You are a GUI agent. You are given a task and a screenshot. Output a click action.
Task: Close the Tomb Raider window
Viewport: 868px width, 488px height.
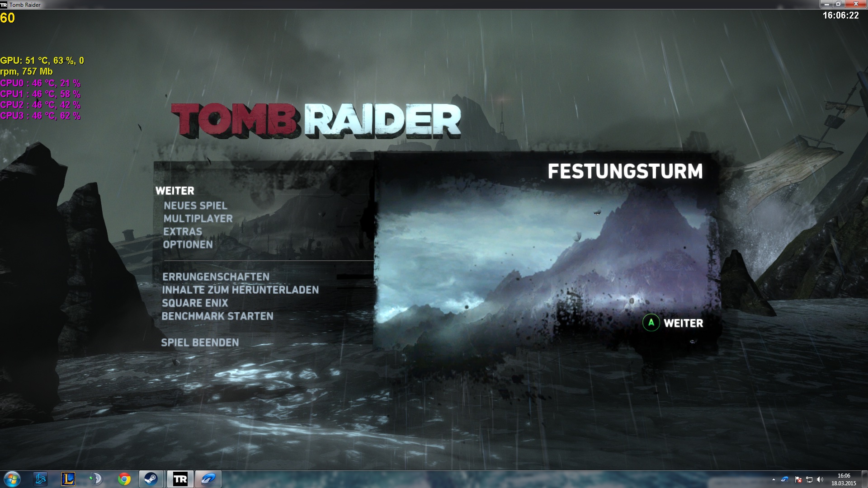856,4
